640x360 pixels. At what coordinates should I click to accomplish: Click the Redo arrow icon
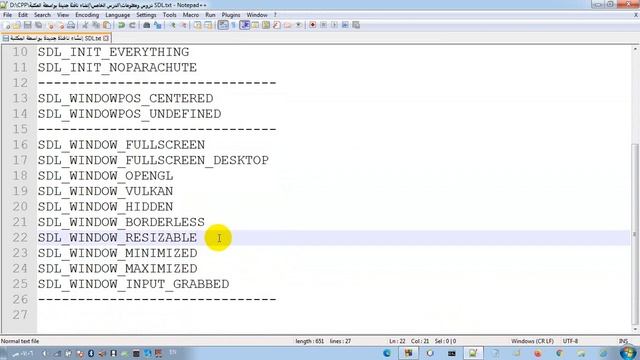click(132, 25)
